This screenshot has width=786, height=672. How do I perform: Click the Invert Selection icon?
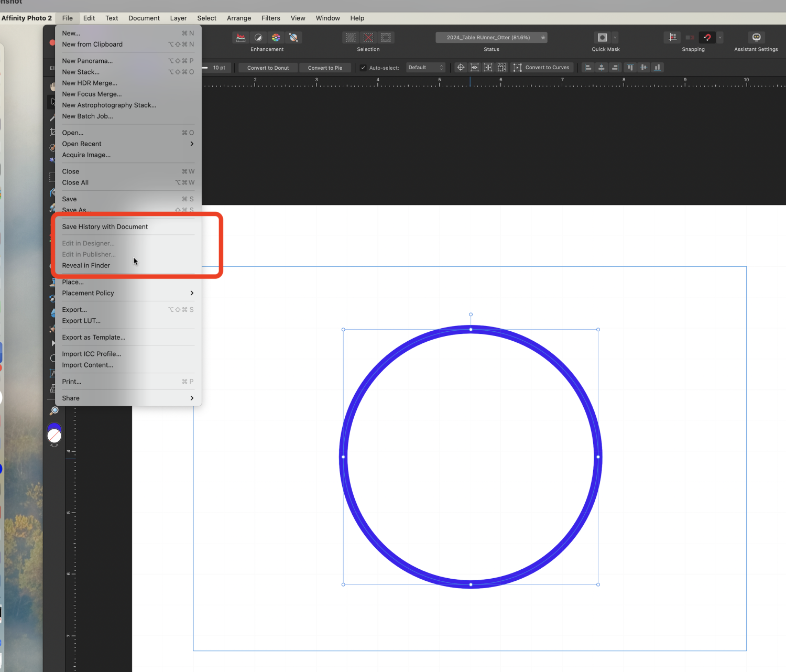click(x=386, y=38)
